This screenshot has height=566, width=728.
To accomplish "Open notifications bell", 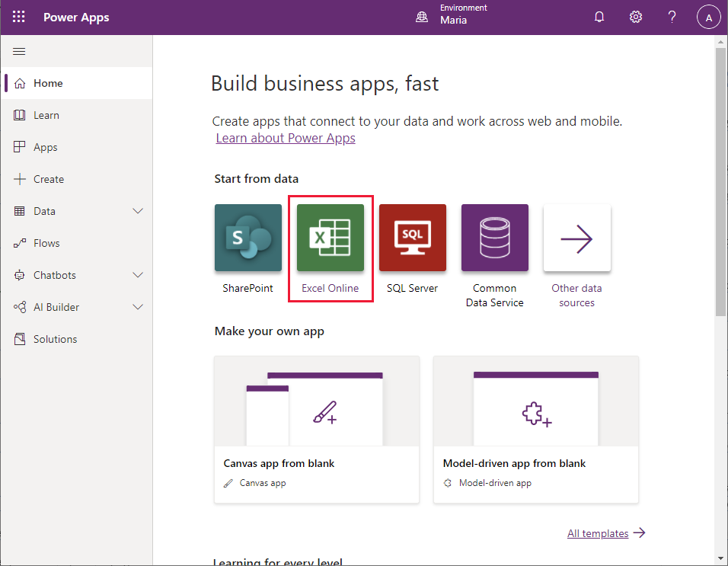I will 599,16.
